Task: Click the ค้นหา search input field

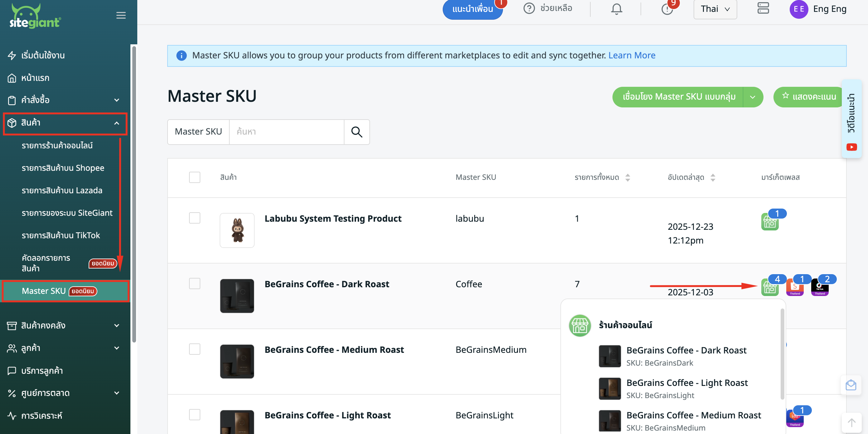Action: 286,132
